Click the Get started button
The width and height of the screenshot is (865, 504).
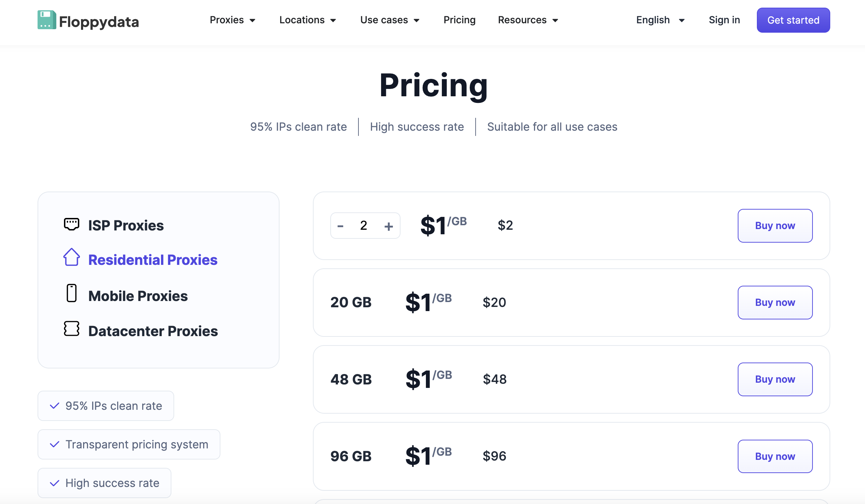coord(793,20)
